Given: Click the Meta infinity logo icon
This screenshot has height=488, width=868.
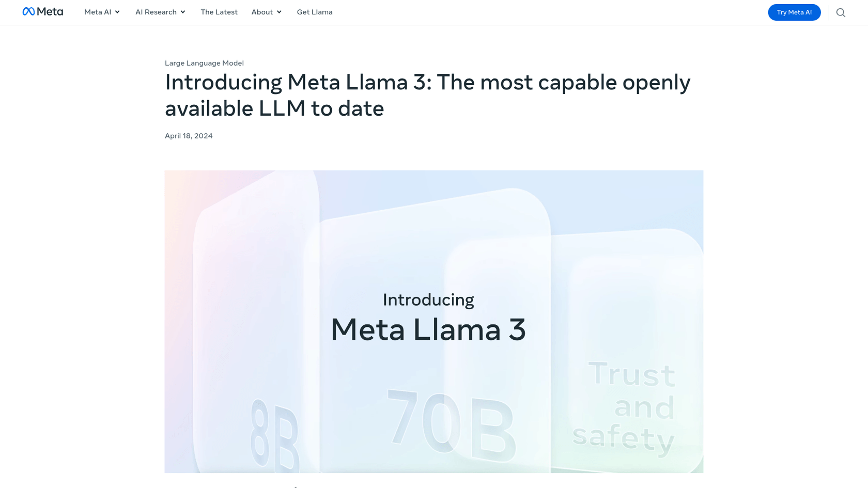Looking at the screenshot, I should (x=29, y=11).
